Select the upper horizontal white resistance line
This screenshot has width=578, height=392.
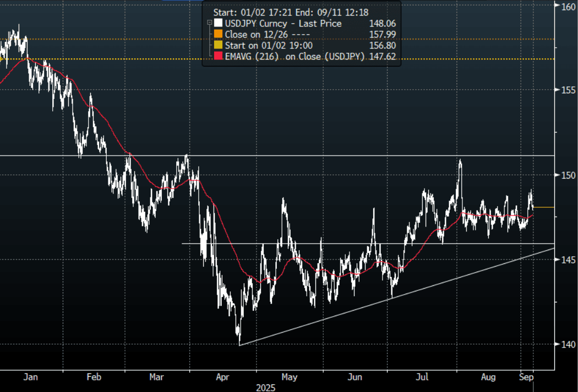(330, 156)
